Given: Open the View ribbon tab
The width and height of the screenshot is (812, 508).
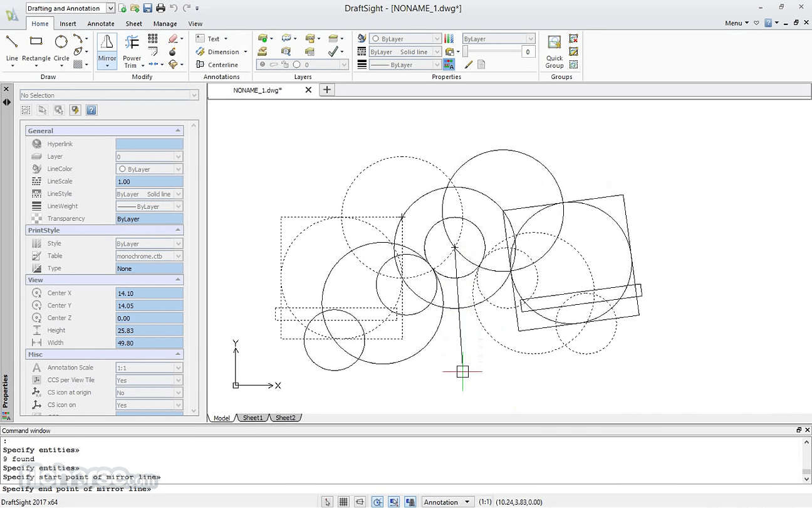Looking at the screenshot, I should pos(195,24).
